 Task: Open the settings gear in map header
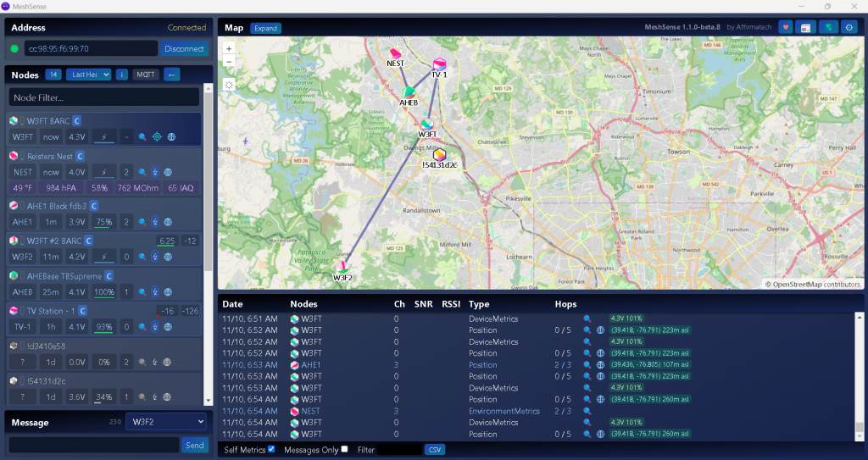click(x=850, y=28)
